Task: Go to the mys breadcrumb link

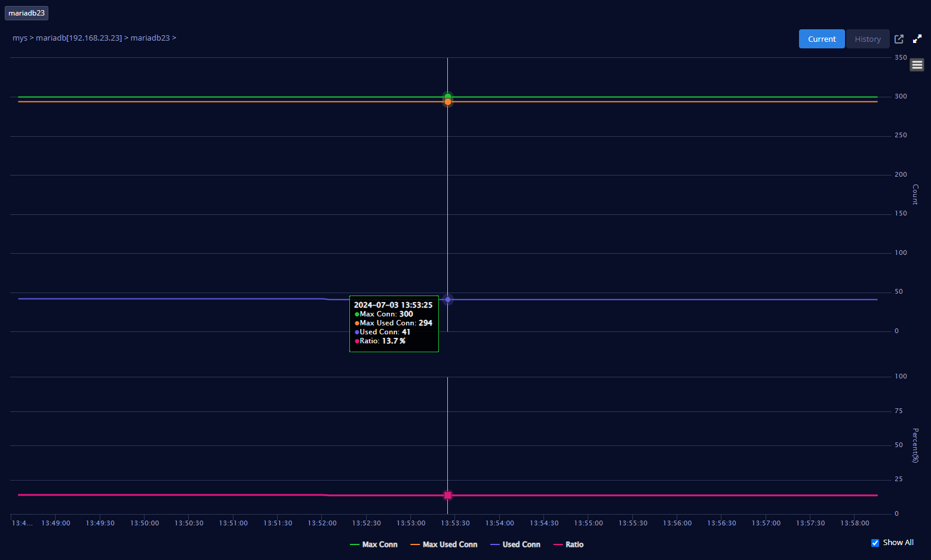Action: coord(20,38)
